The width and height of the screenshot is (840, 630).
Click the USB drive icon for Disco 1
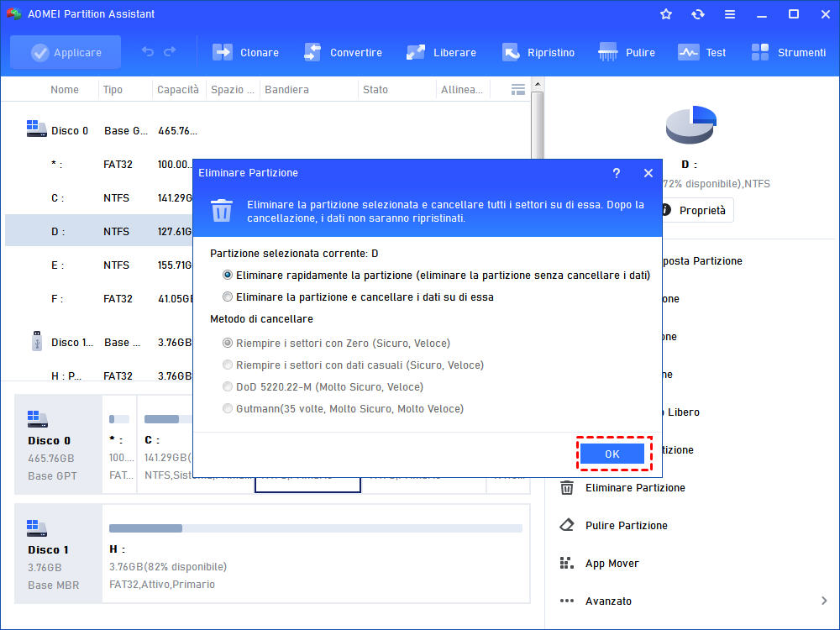click(36, 341)
